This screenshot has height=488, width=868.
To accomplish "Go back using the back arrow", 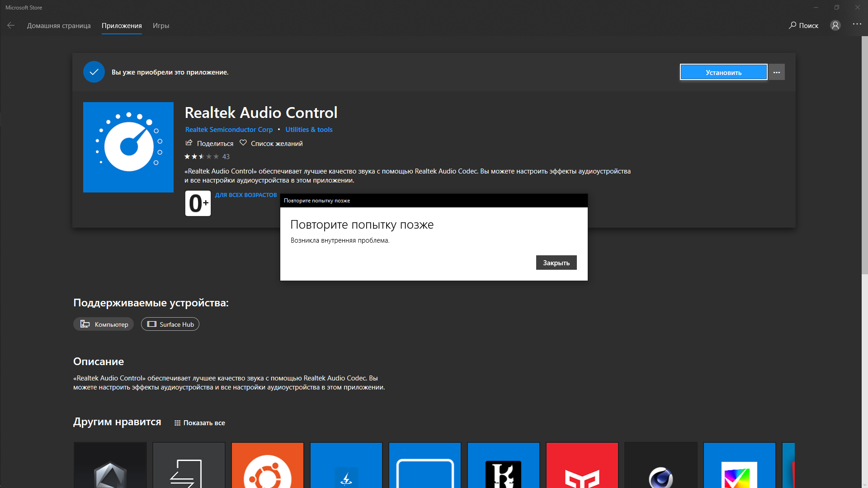I will click(x=11, y=26).
